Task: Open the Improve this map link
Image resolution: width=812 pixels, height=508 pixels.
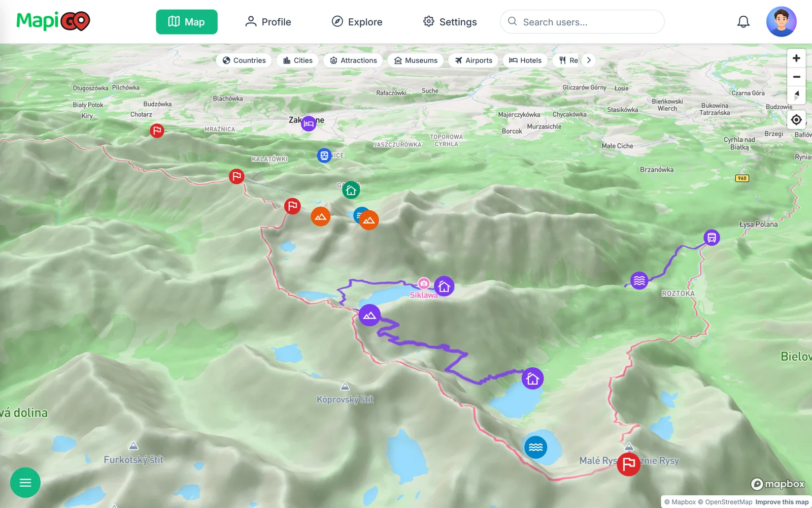Action: click(782, 502)
